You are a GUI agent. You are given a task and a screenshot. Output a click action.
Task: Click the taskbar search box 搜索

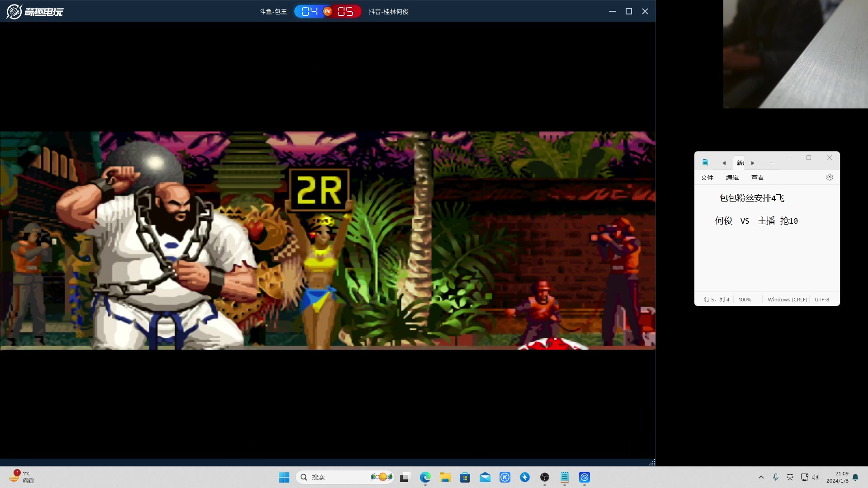point(344,477)
